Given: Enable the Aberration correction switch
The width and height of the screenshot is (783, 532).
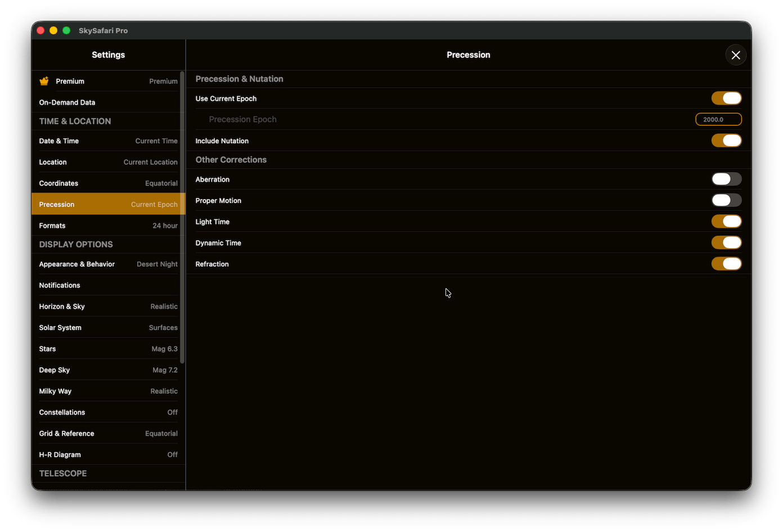Looking at the screenshot, I should [726, 179].
